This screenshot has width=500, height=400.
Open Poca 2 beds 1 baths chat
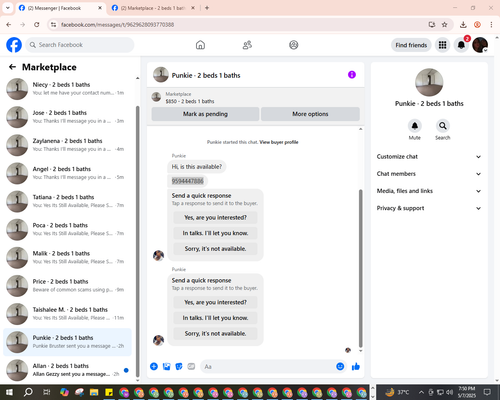click(67, 229)
